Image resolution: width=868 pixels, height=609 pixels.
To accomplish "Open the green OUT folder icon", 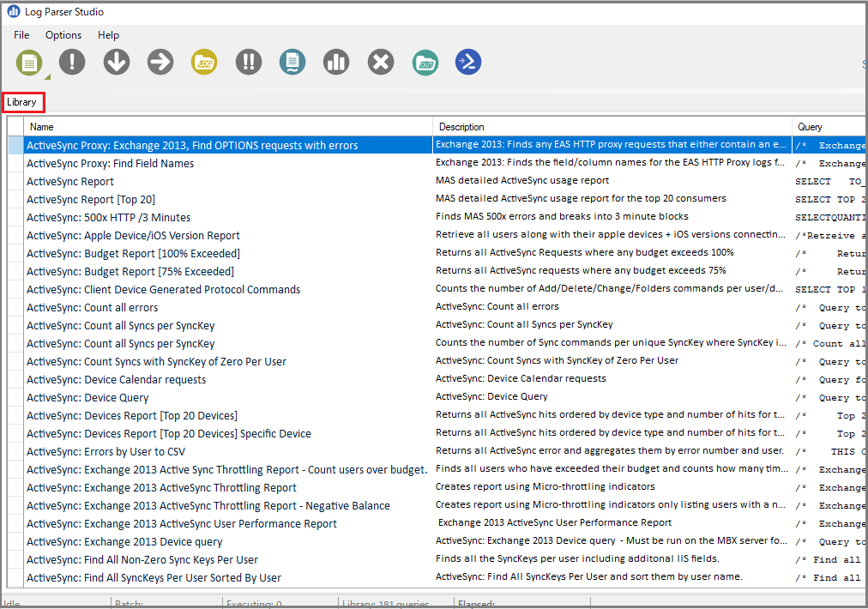I will pyautogui.click(x=425, y=62).
